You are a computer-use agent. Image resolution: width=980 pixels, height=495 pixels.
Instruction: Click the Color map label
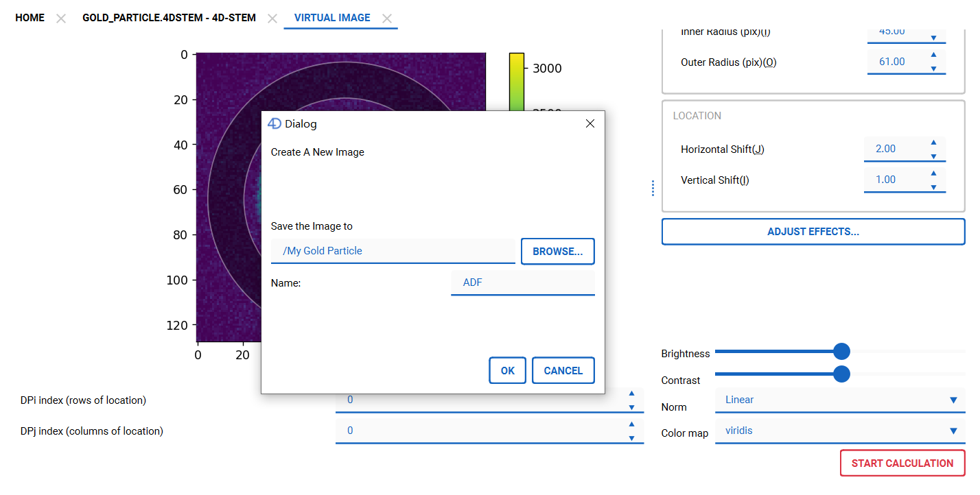pyautogui.click(x=685, y=433)
